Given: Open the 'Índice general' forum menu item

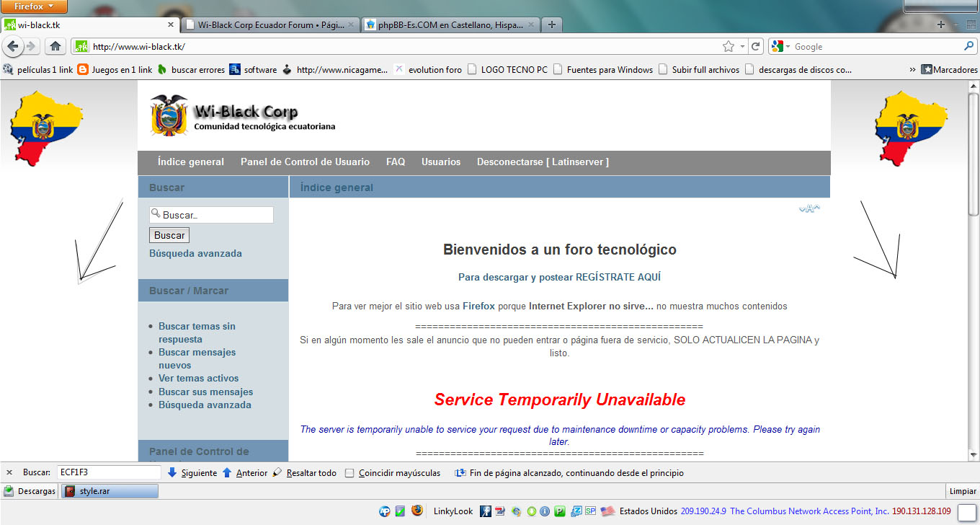Looking at the screenshot, I should point(191,162).
